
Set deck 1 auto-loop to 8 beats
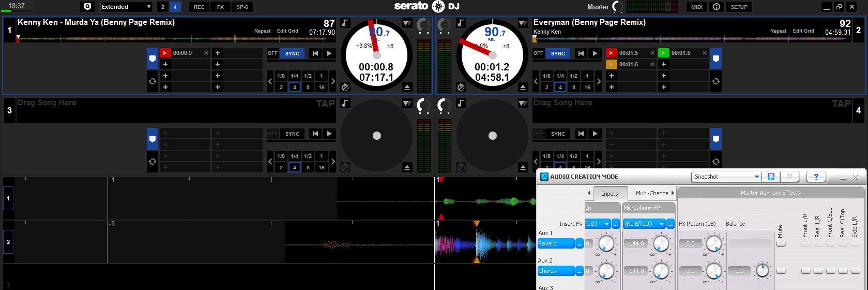[308, 87]
